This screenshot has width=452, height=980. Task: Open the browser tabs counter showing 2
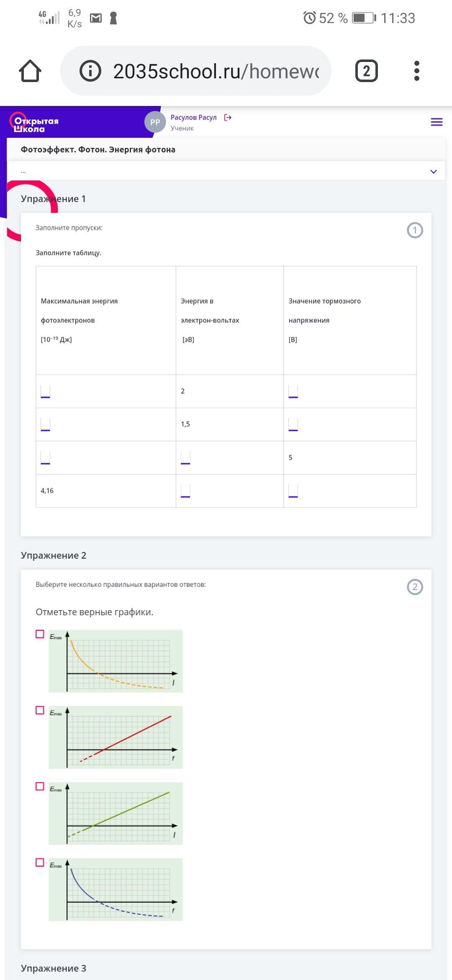[366, 71]
